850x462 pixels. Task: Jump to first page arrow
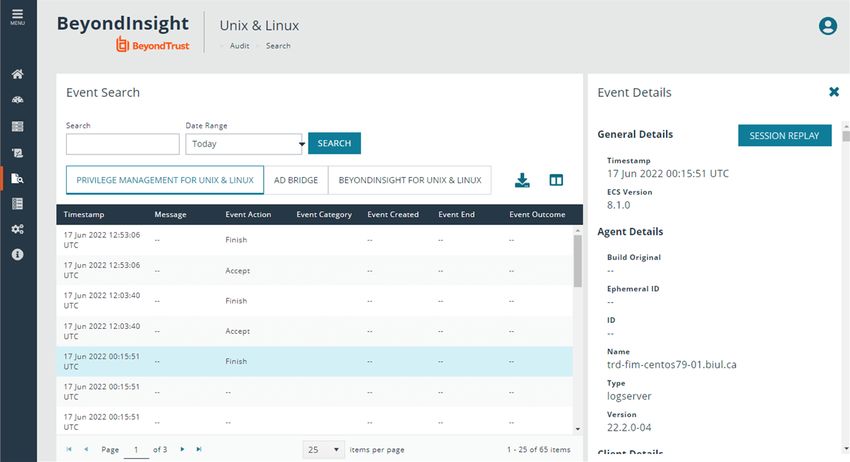[x=69, y=450]
